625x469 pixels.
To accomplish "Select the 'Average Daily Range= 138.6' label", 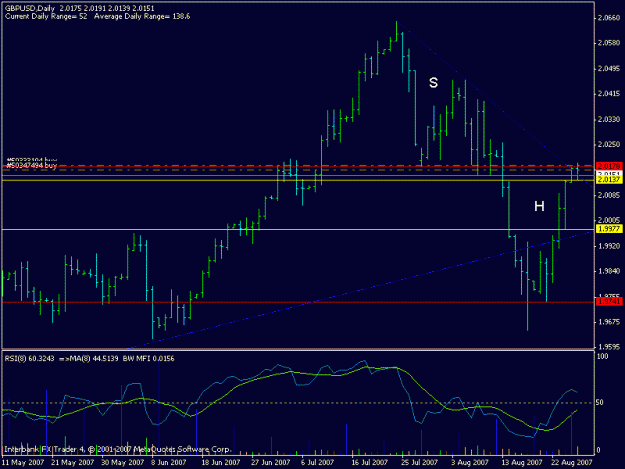I will 142,16.
